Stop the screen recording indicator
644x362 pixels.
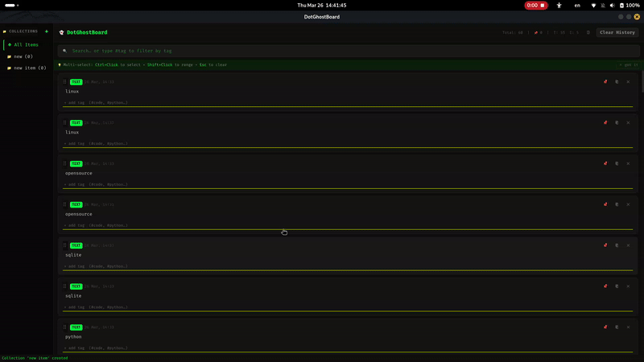click(x=536, y=6)
